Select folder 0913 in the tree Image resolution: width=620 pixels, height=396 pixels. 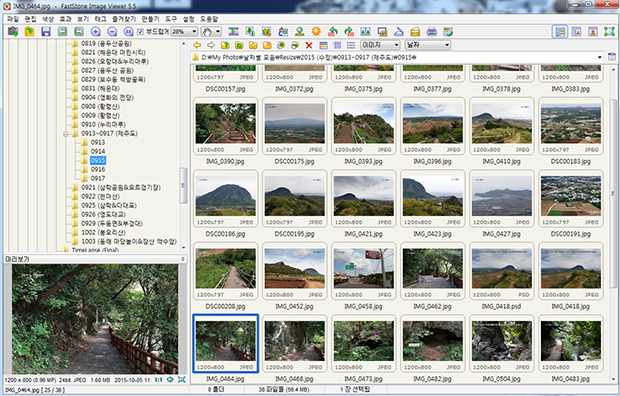(x=98, y=142)
